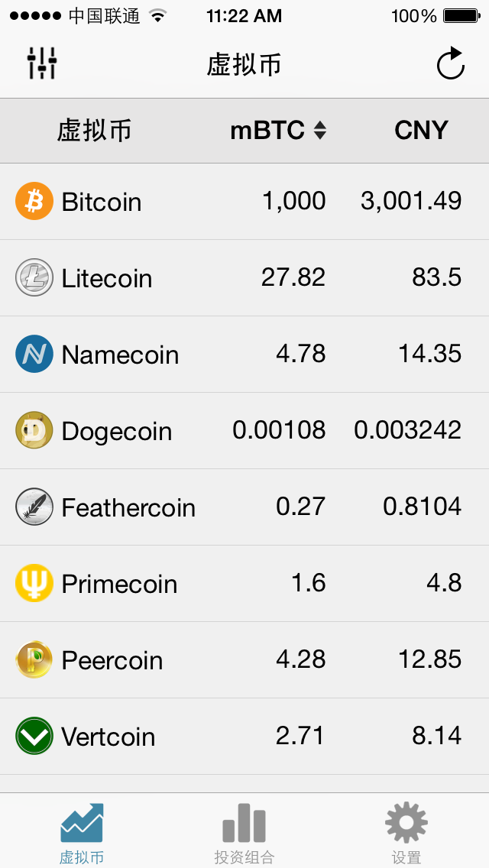Tap the gold Peercoin logo
This screenshot has height=868, width=489.
click(34, 659)
